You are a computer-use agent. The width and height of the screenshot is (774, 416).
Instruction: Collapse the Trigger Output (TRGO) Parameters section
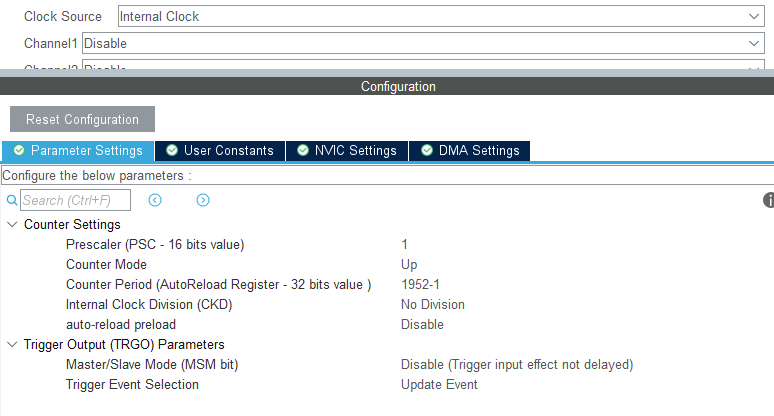coord(12,345)
